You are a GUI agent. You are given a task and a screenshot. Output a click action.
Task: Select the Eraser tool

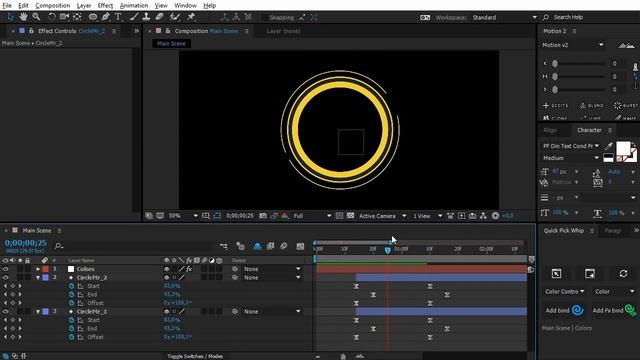click(x=160, y=17)
